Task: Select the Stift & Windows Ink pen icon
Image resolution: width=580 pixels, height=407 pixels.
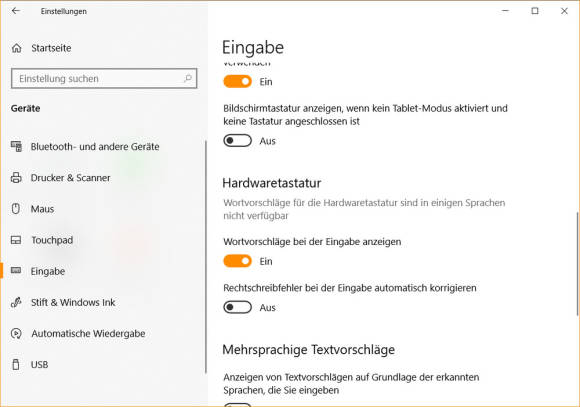Action: 16,302
